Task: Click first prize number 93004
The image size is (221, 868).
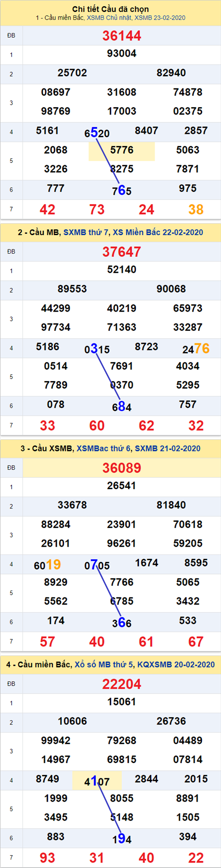Action: pyautogui.click(x=122, y=53)
